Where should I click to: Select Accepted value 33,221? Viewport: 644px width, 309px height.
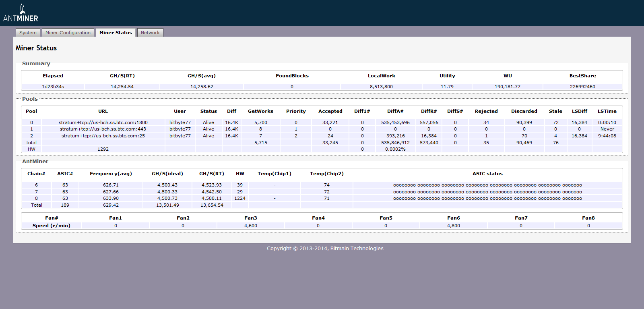[330, 122]
